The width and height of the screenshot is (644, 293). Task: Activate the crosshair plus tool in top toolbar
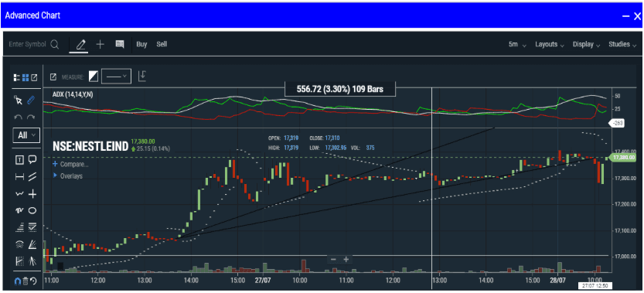coord(101,44)
